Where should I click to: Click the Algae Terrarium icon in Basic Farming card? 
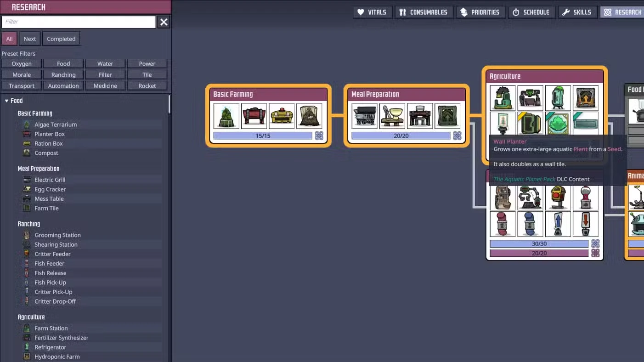point(226,116)
